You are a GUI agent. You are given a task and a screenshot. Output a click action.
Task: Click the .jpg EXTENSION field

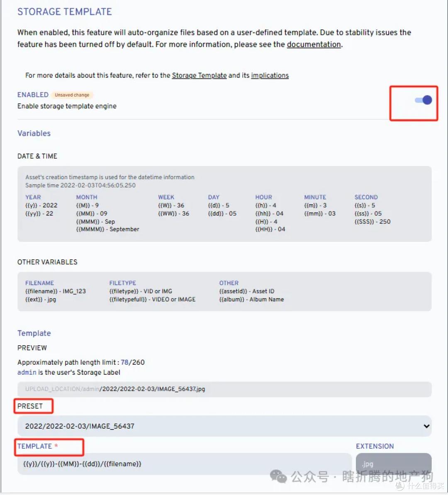pos(393,463)
